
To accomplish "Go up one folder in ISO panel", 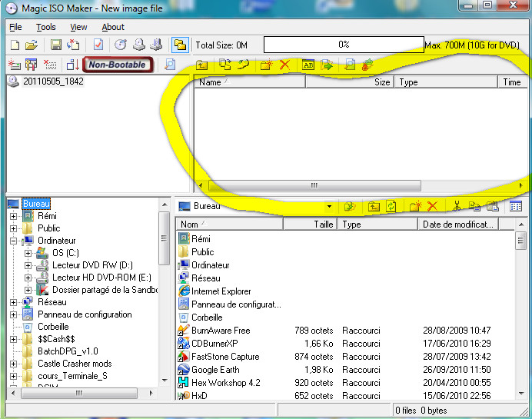I will coord(201,65).
